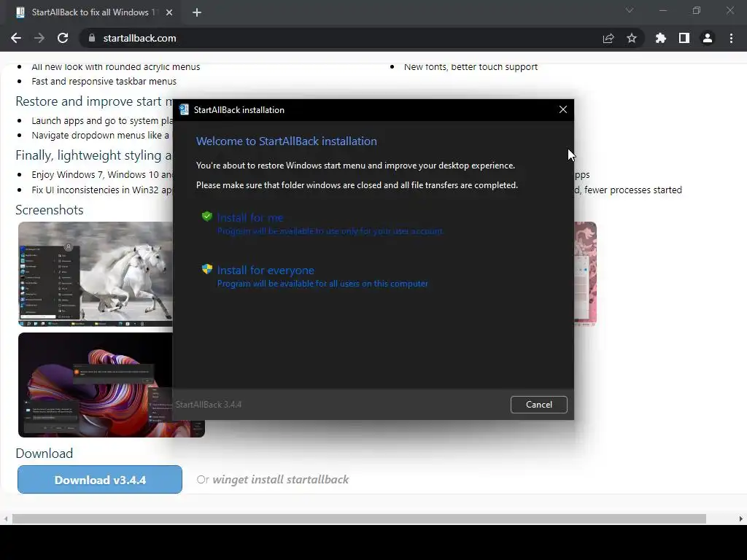
Task: Close the StartAllBack installation dialog
Action: click(x=563, y=109)
